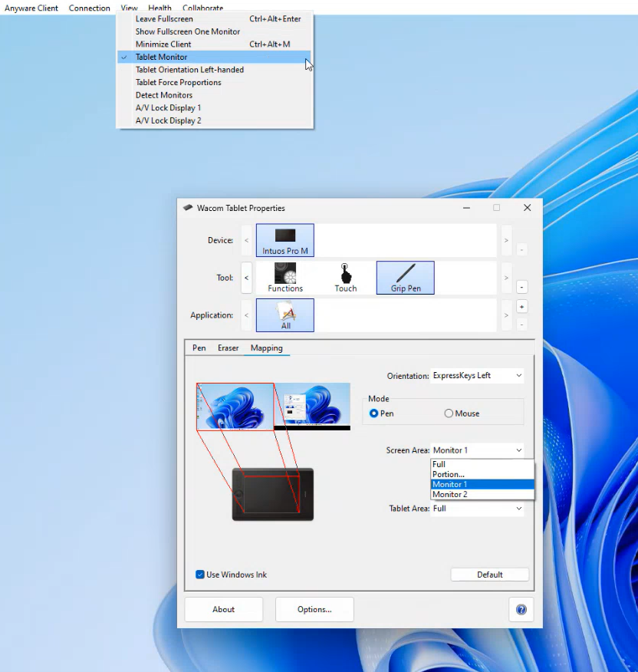Toggle the checked Tablet Monitor menu entry
This screenshot has height=672, width=638.
coord(214,57)
